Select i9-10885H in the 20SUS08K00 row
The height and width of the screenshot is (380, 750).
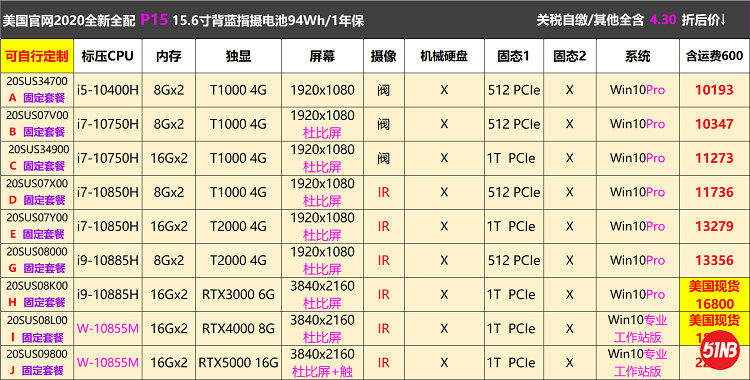click(x=108, y=294)
